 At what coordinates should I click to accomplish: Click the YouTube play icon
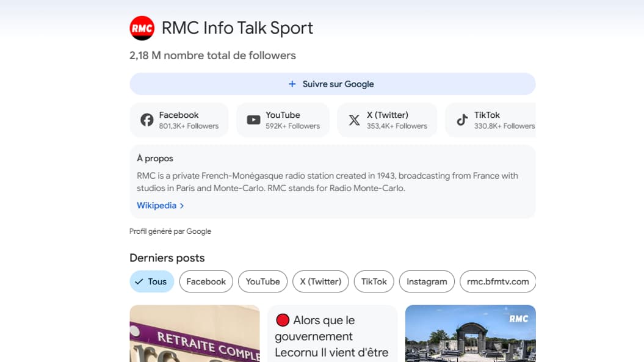(x=253, y=120)
